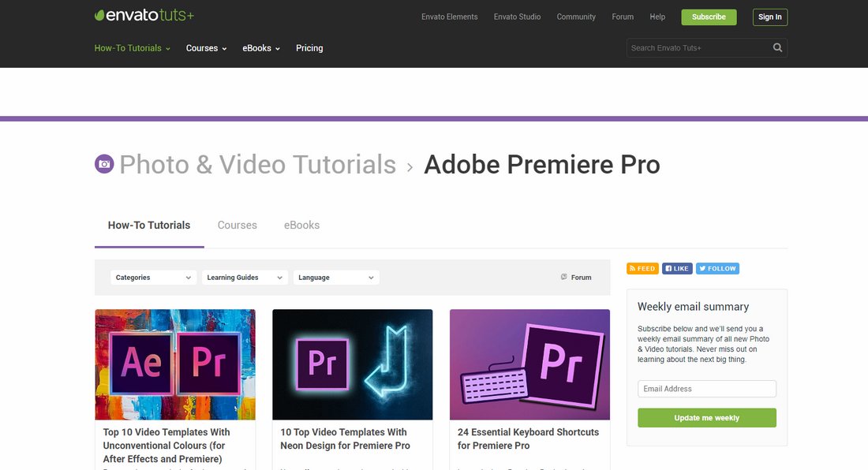Expand the How-To Tutorials nav menu
Screen dimensions: 868x470
click(132, 48)
